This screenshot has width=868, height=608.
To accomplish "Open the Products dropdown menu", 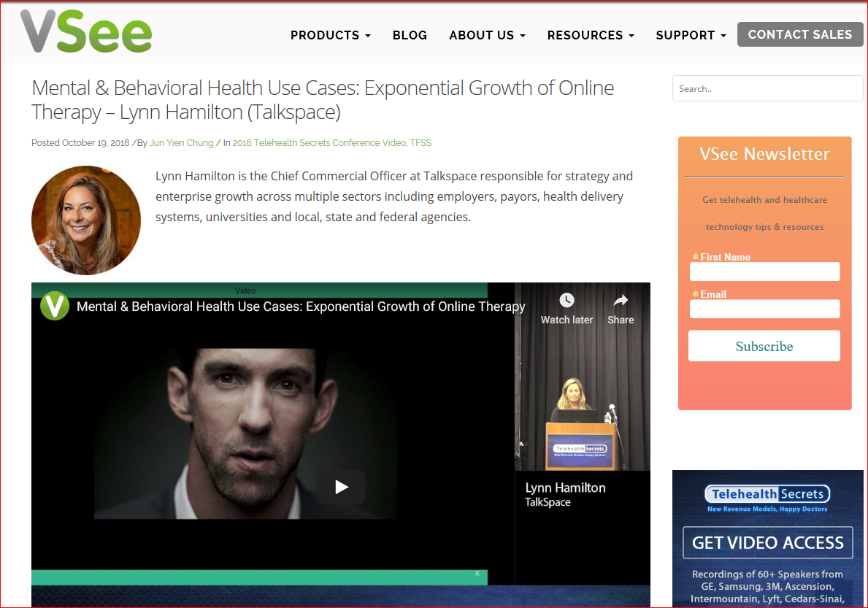I will pos(331,36).
